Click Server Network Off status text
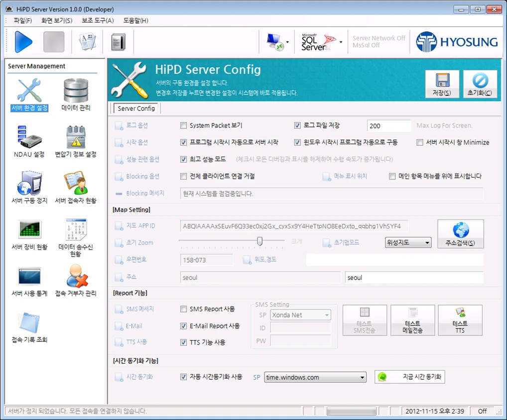This screenshot has width=507, height=420. (x=379, y=38)
